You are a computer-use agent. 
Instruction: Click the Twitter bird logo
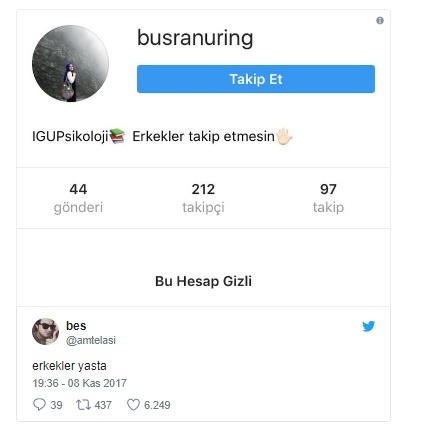click(368, 326)
